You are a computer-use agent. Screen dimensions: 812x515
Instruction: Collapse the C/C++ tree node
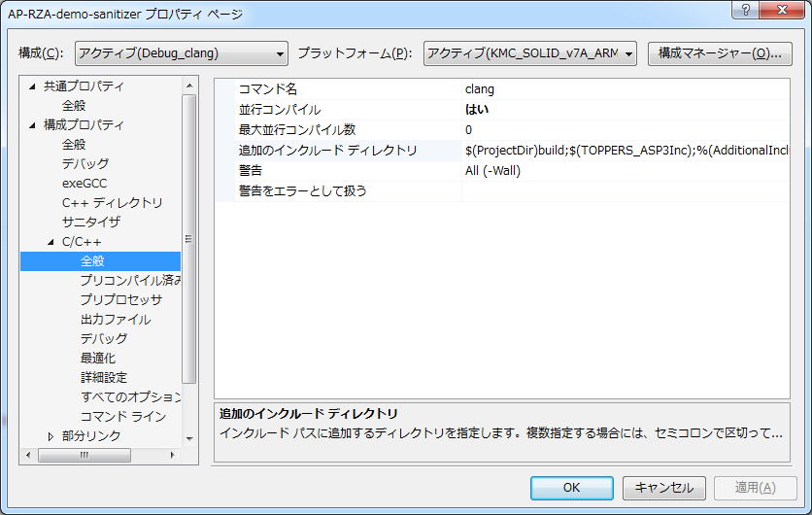(x=51, y=242)
